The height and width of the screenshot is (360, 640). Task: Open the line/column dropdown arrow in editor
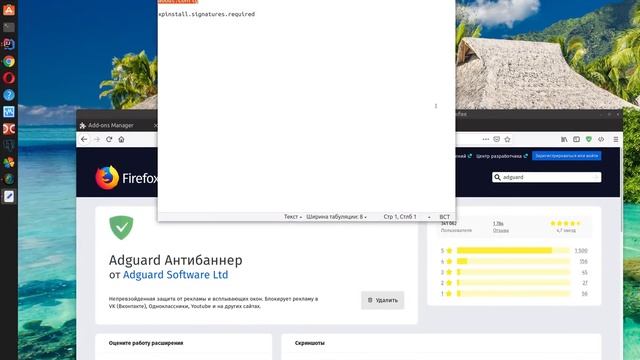[x=429, y=217]
